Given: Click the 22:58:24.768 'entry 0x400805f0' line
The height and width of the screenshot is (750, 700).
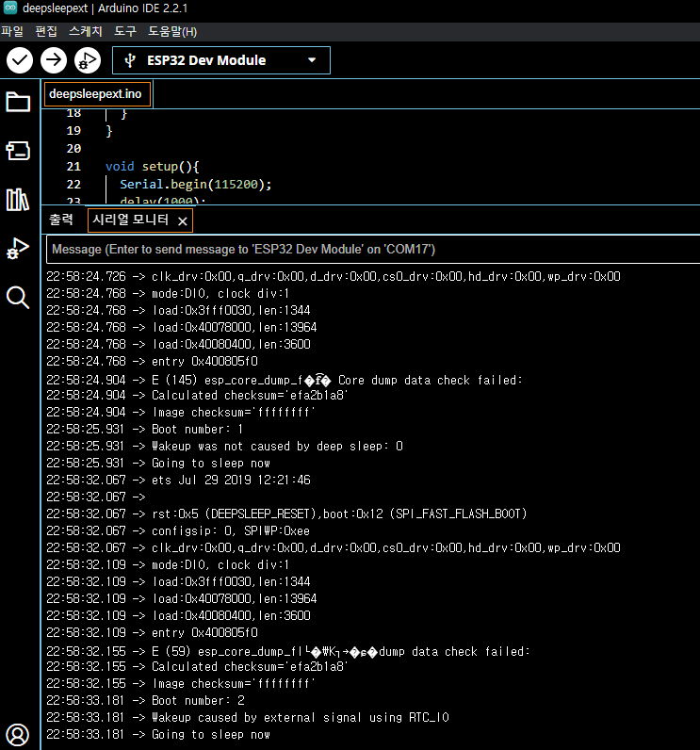Looking at the screenshot, I should [152, 361].
